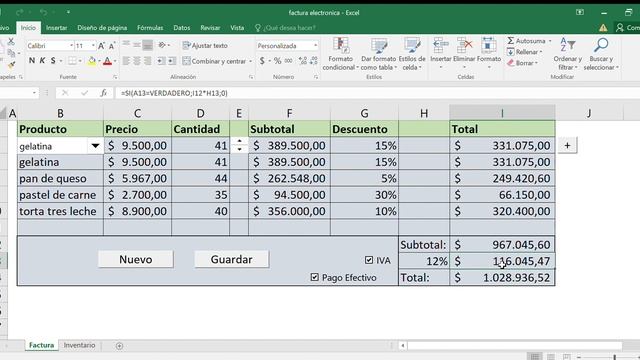This screenshot has height=360, width=640.
Task: Expand the Alineación group dialog launcher
Action: [251, 77]
